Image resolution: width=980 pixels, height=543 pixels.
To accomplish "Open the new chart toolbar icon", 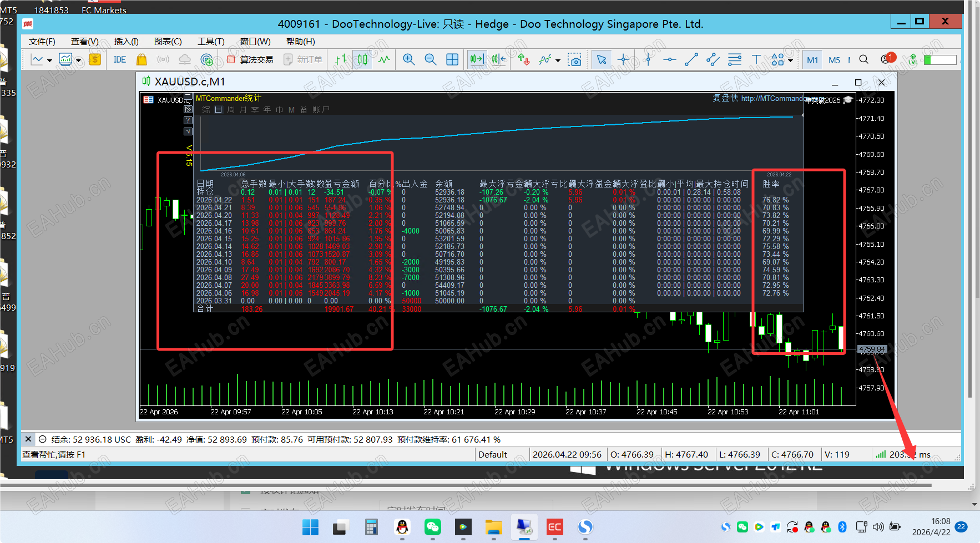I will point(37,59).
